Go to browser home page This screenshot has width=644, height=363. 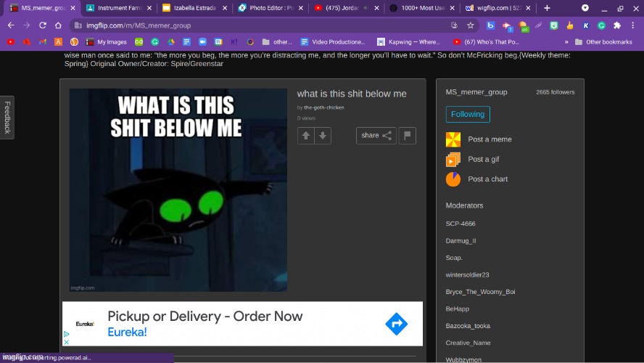point(58,25)
